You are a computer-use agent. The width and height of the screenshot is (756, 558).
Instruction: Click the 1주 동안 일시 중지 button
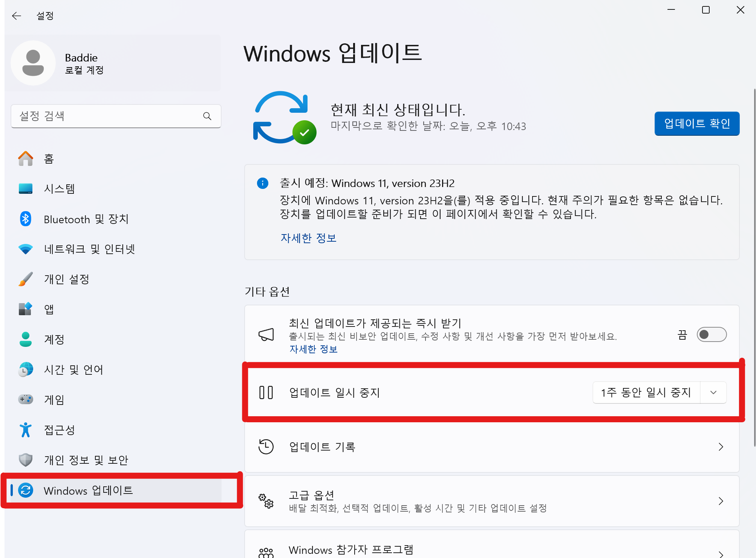click(646, 392)
